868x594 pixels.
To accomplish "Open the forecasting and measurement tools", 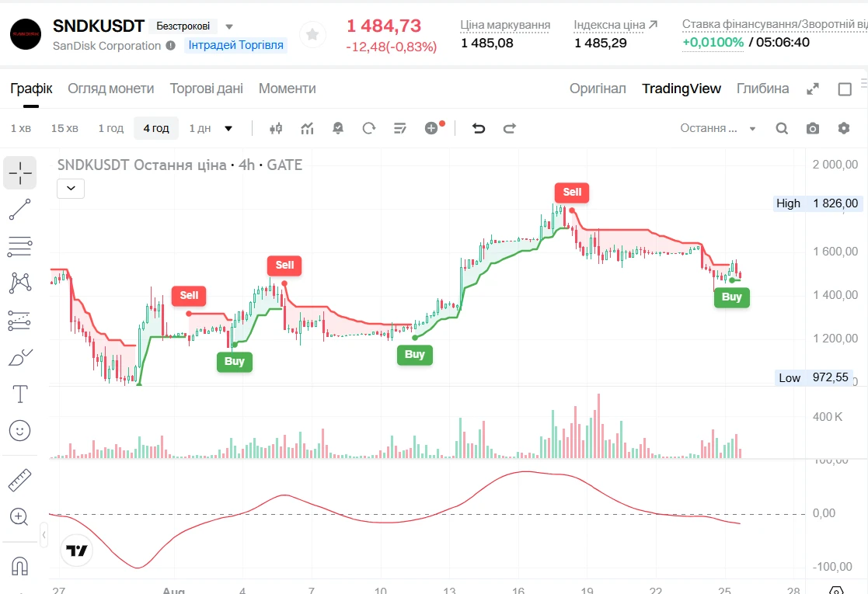I will click(20, 320).
